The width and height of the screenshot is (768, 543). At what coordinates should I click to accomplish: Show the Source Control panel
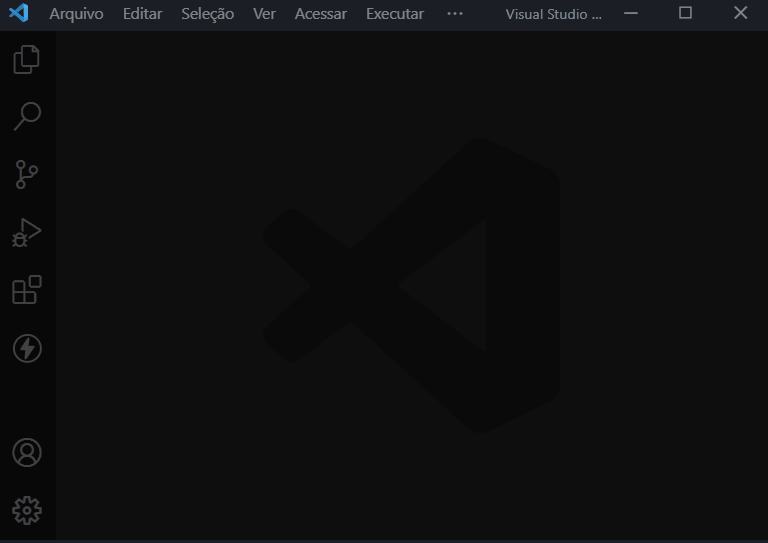click(x=27, y=174)
